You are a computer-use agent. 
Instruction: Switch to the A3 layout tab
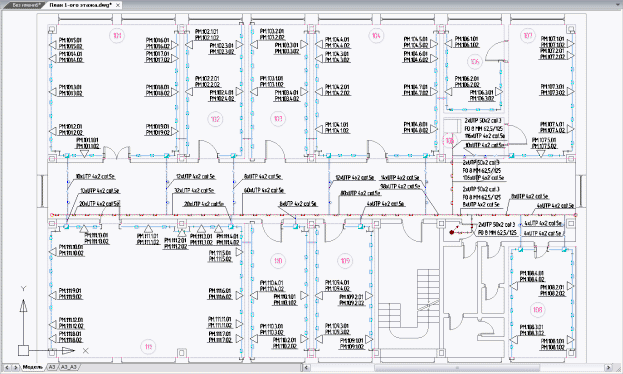click(52, 367)
